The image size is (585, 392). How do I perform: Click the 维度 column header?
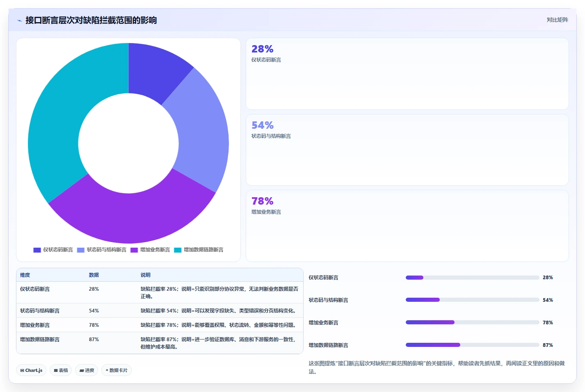coord(25,275)
